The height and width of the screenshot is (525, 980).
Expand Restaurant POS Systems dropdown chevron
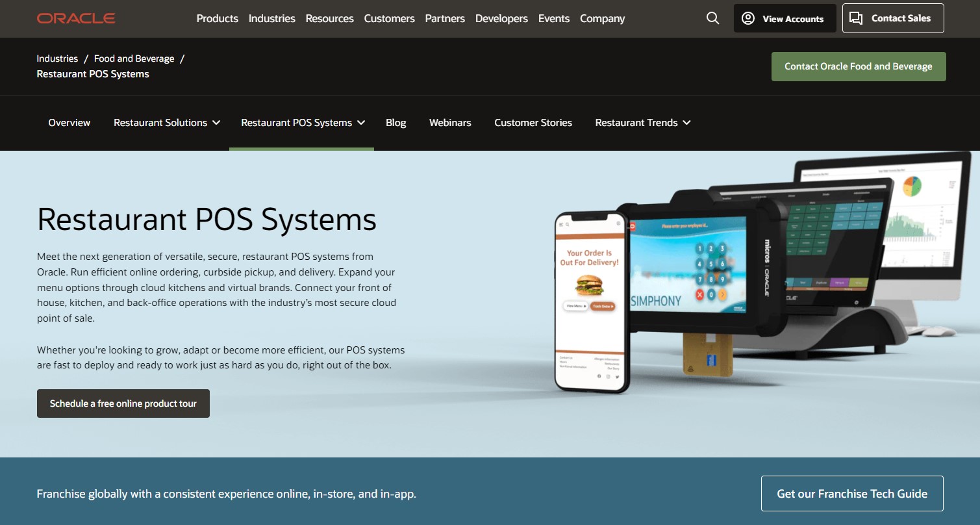361,123
